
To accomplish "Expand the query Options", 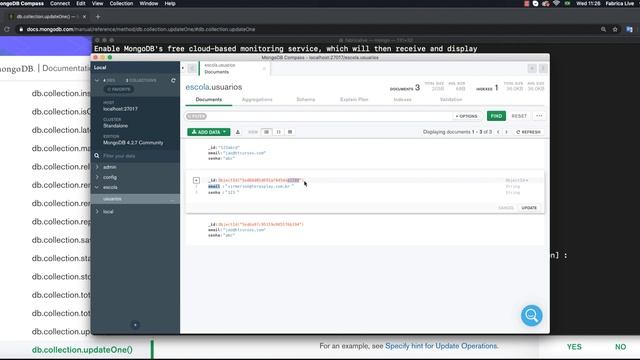I will tap(466, 116).
